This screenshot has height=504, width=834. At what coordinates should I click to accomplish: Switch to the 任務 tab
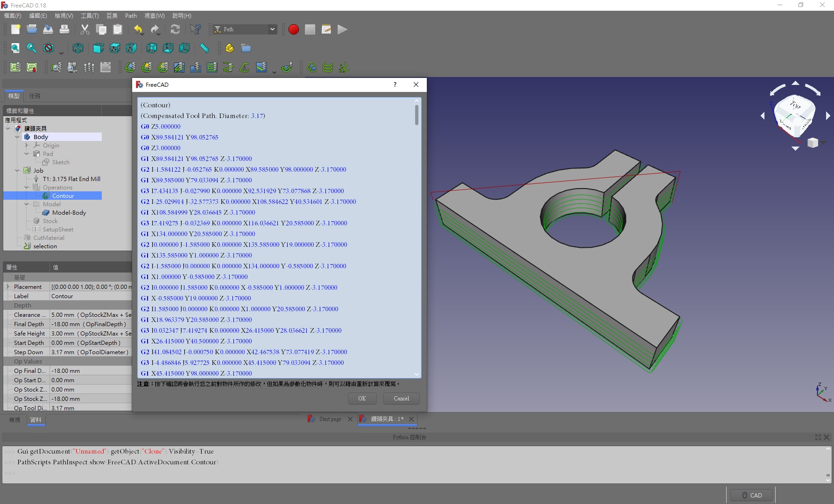35,96
